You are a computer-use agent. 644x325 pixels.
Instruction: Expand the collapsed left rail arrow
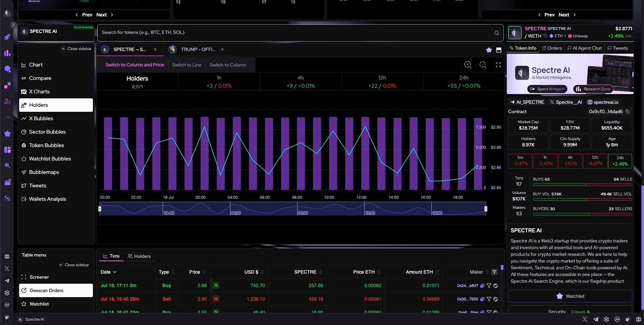13,25
